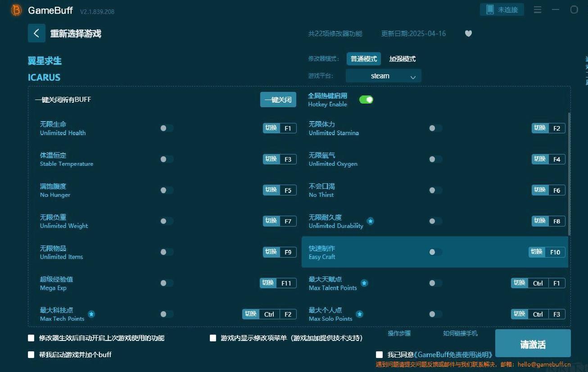Image resolution: width=588 pixels, height=372 pixels.
Task: Open 如何链接手机 phone link help
Action: click(460, 334)
